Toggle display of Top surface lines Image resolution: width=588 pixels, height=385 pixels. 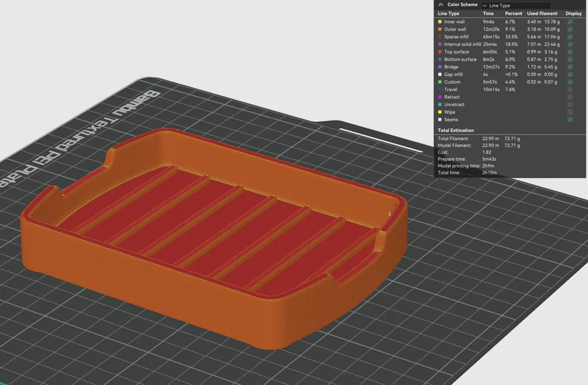(570, 52)
